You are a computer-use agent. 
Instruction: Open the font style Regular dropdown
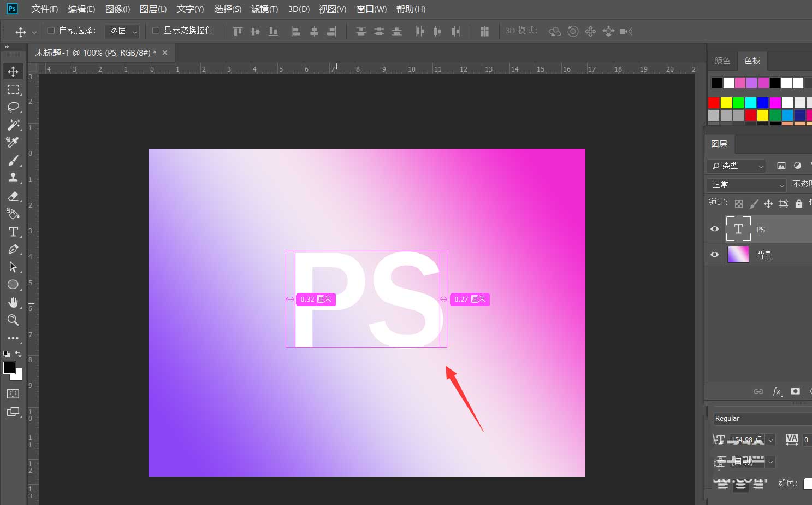click(x=762, y=419)
